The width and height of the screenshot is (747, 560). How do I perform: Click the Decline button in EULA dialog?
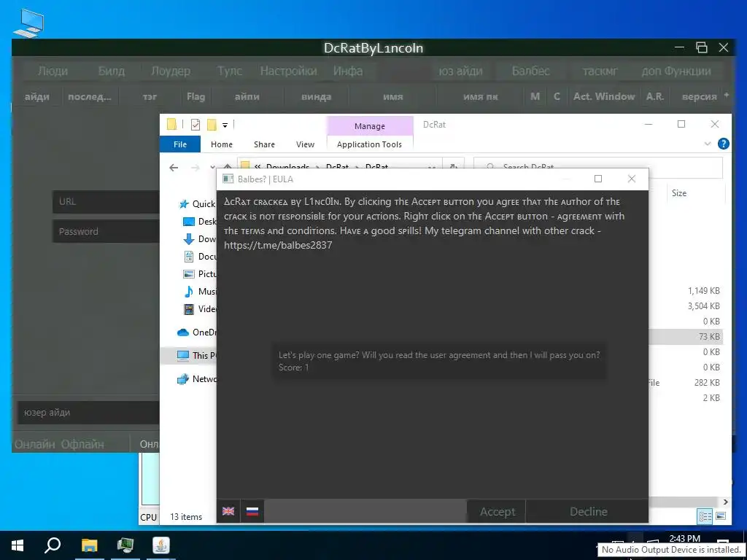[x=588, y=511]
